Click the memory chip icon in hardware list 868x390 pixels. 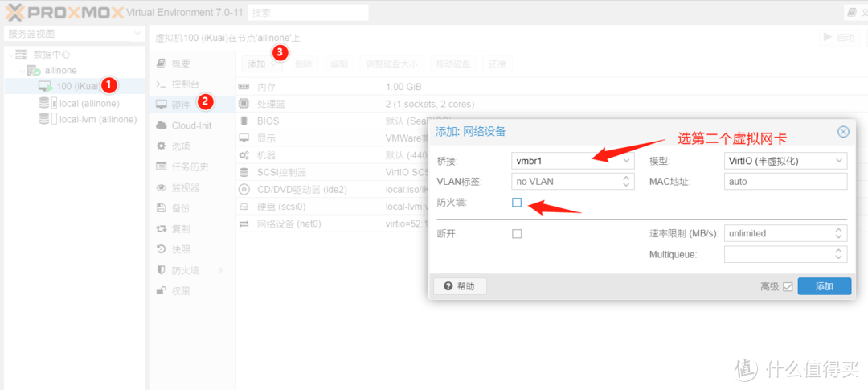(x=244, y=87)
